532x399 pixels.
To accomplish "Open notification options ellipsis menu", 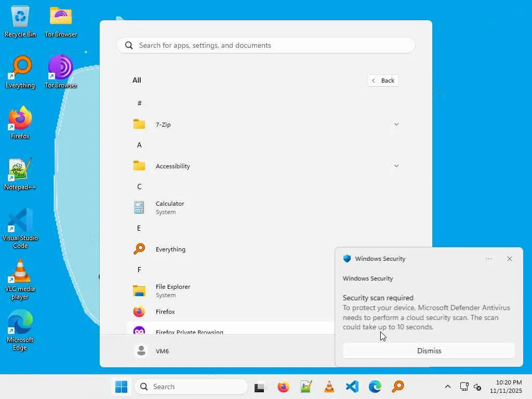I will click(x=488, y=259).
